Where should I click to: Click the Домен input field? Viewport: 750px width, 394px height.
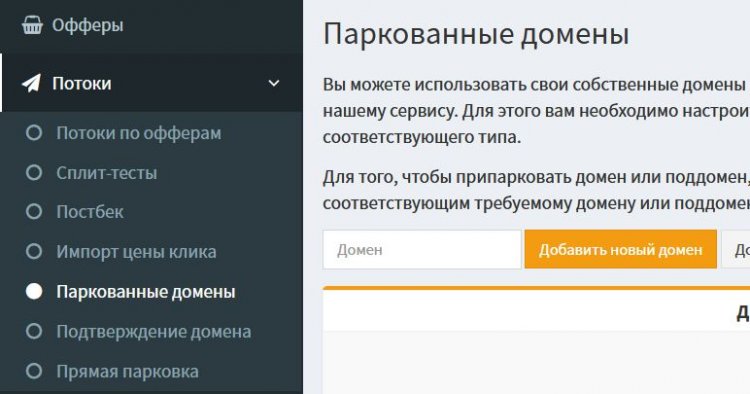[422, 250]
